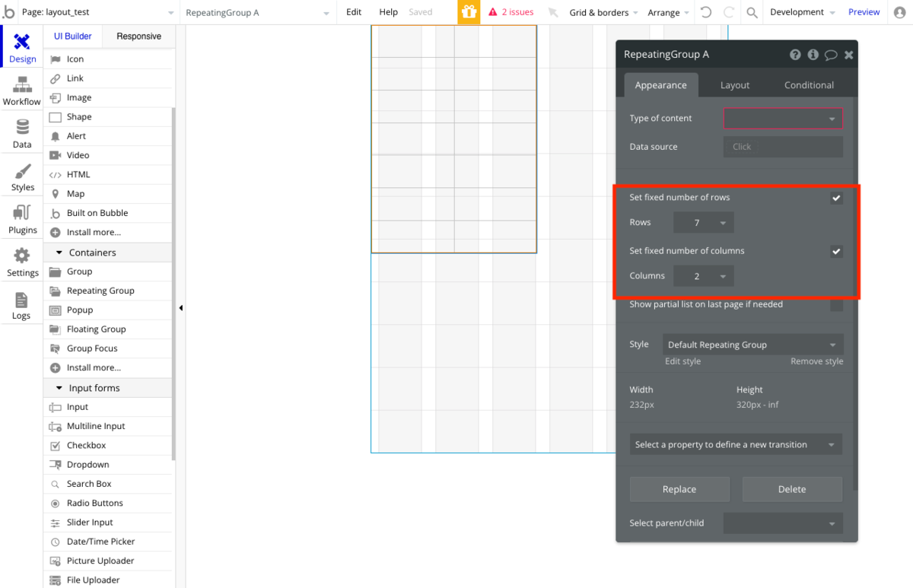The image size is (913, 588).
Task: Select the Alert element
Action: pyautogui.click(x=109, y=136)
